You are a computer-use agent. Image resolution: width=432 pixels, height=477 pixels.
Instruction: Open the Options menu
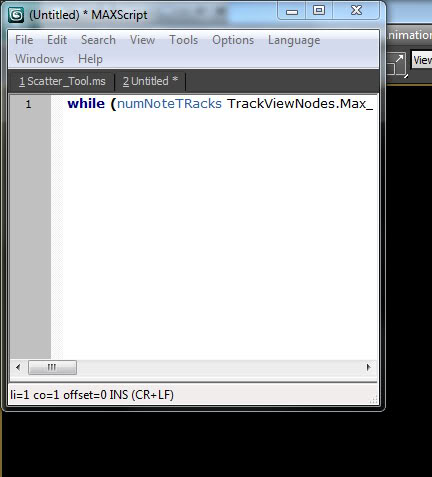click(x=233, y=40)
